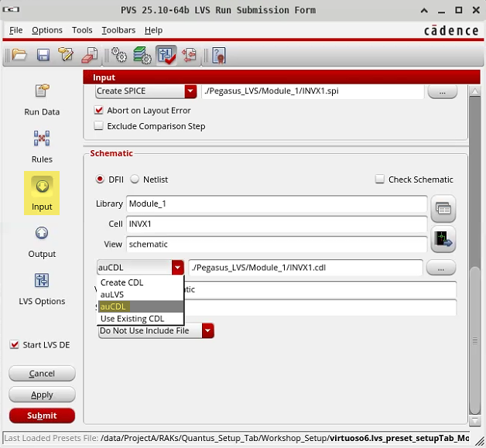Open the LVS Options sidebar section
The image size is (486, 448).
coord(42,289)
